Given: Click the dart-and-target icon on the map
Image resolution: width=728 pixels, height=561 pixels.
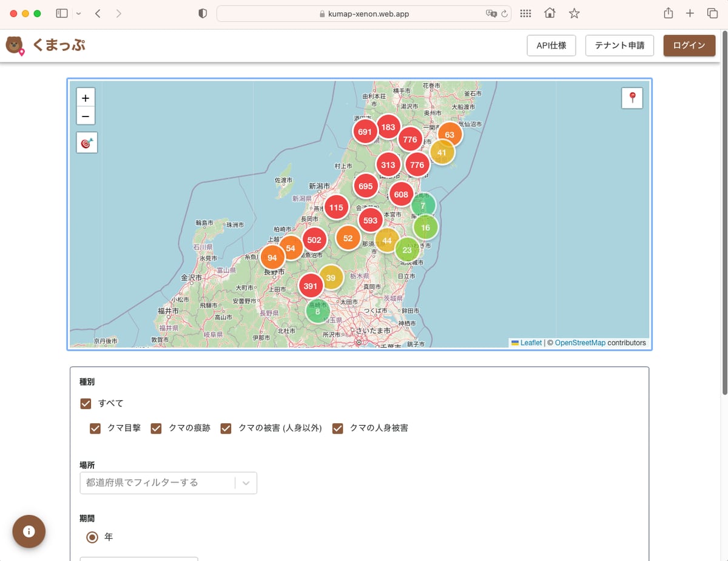Looking at the screenshot, I should (x=86, y=142).
